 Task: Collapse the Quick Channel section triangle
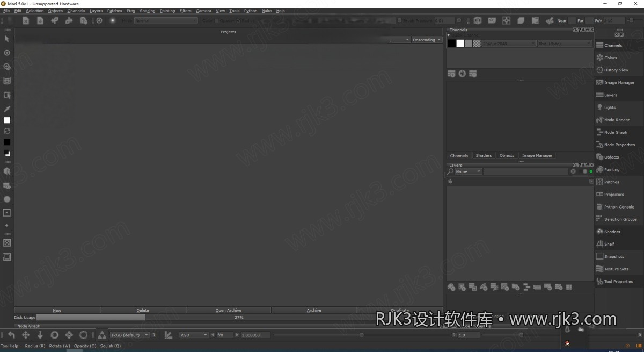[449, 35]
